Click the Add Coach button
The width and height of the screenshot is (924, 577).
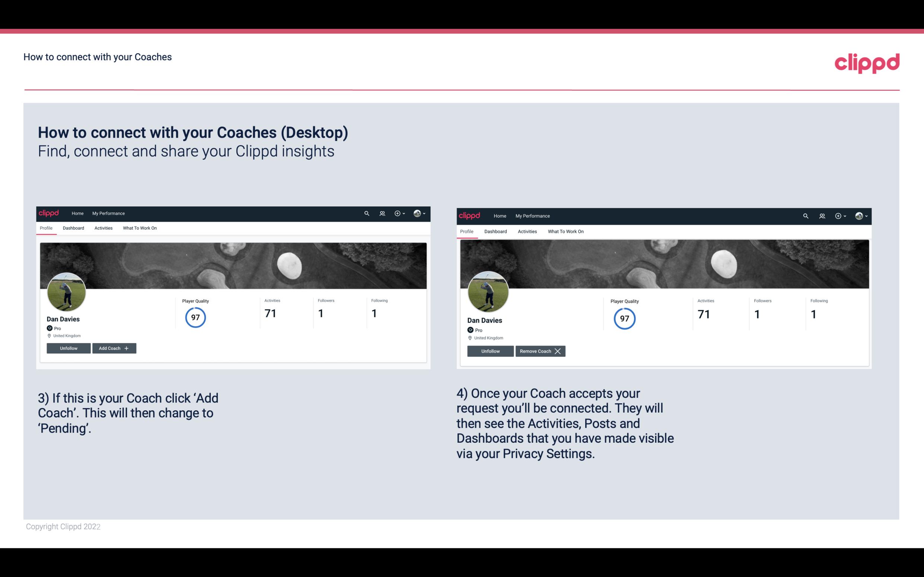tap(113, 348)
